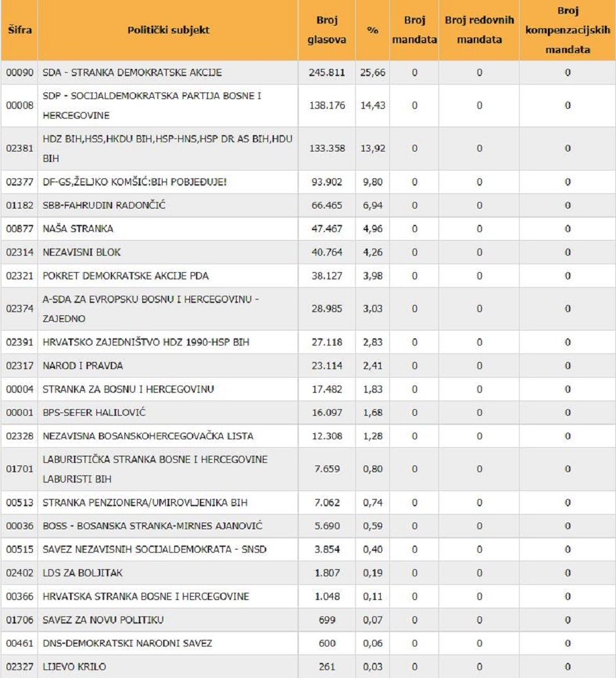616x678 pixels.
Task: Click the Broj redovnih mandata header
Action: 479,30
